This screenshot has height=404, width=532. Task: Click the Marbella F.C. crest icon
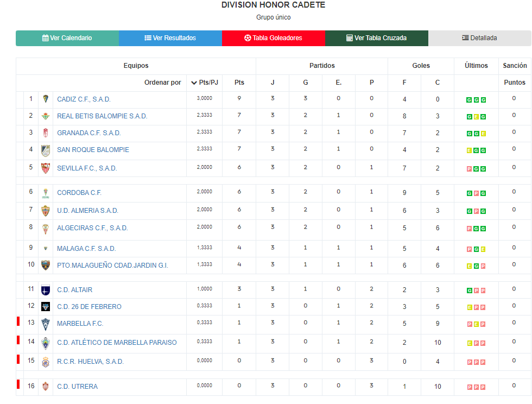point(46,325)
